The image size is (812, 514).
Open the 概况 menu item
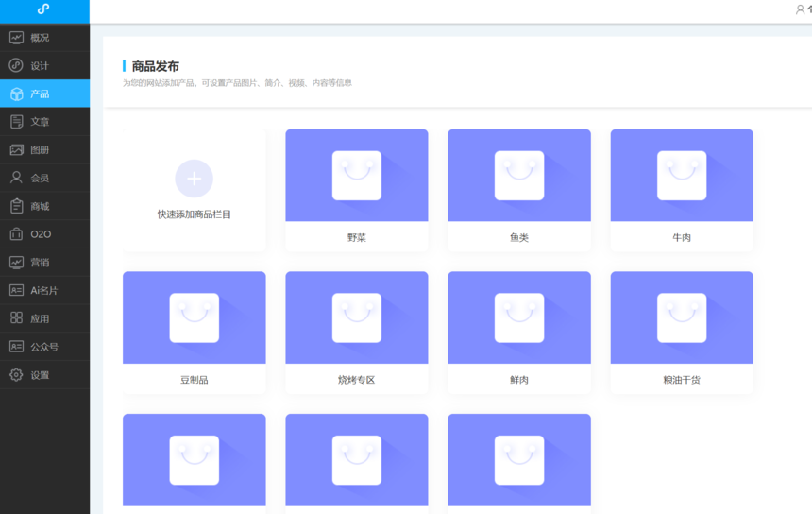[44, 37]
